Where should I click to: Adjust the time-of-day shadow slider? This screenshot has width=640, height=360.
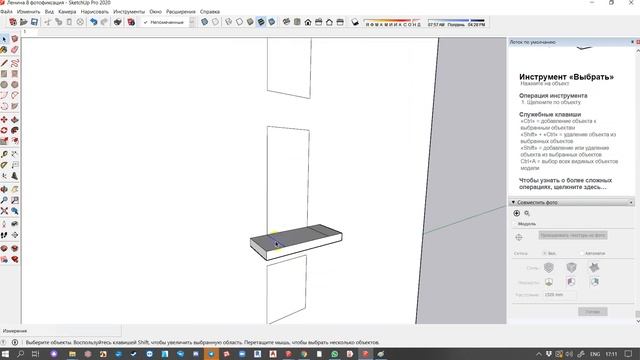pos(456,20)
